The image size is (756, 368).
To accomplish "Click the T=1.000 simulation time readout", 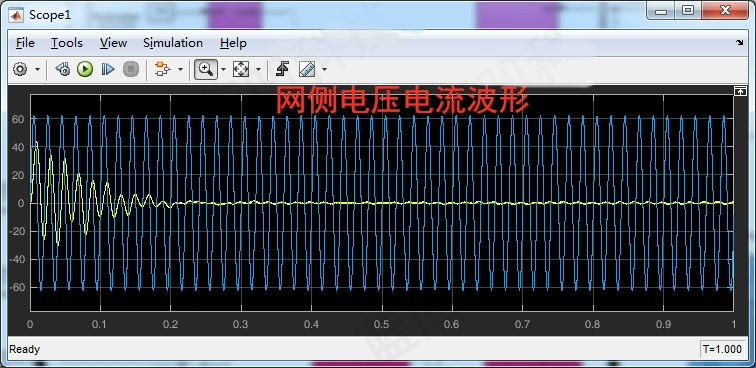I will 722,349.
